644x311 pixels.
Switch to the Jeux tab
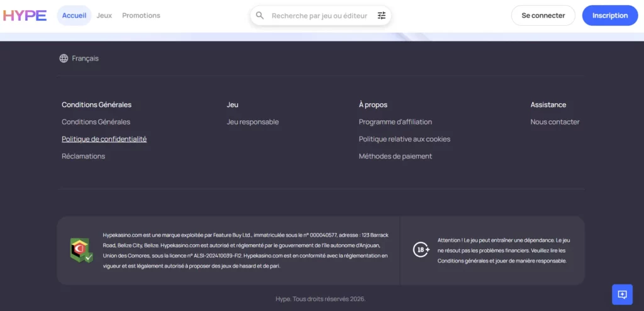point(104,16)
